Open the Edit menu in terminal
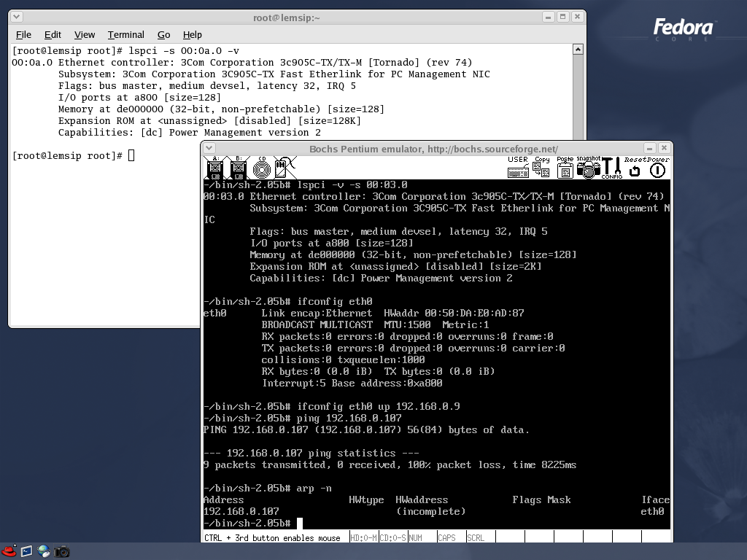This screenshot has height=560, width=747. (53, 35)
